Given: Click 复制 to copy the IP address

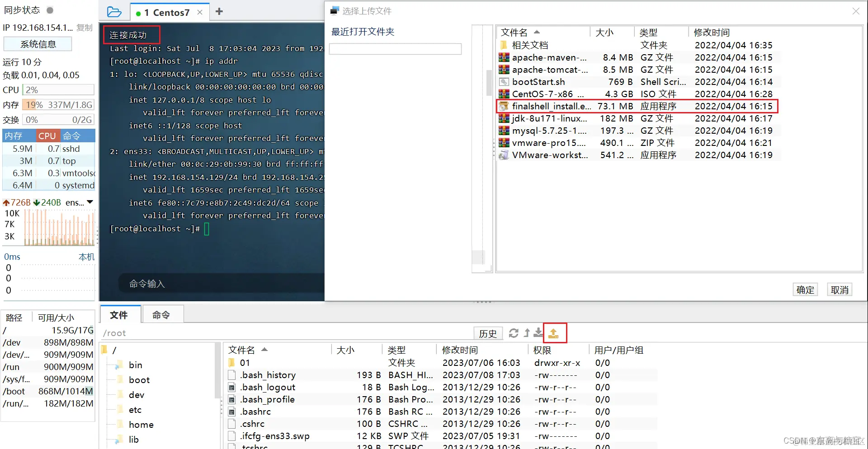Looking at the screenshot, I should click(x=84, y=27).
